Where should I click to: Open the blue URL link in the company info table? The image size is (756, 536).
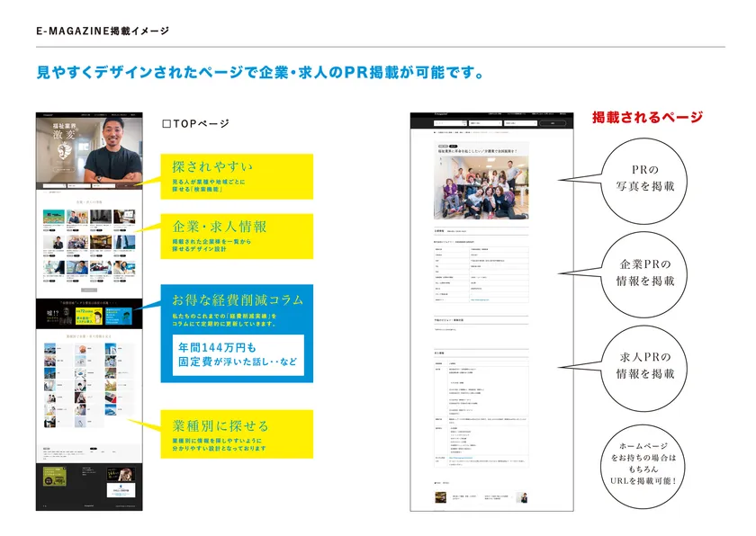click(x=480, y=299)
